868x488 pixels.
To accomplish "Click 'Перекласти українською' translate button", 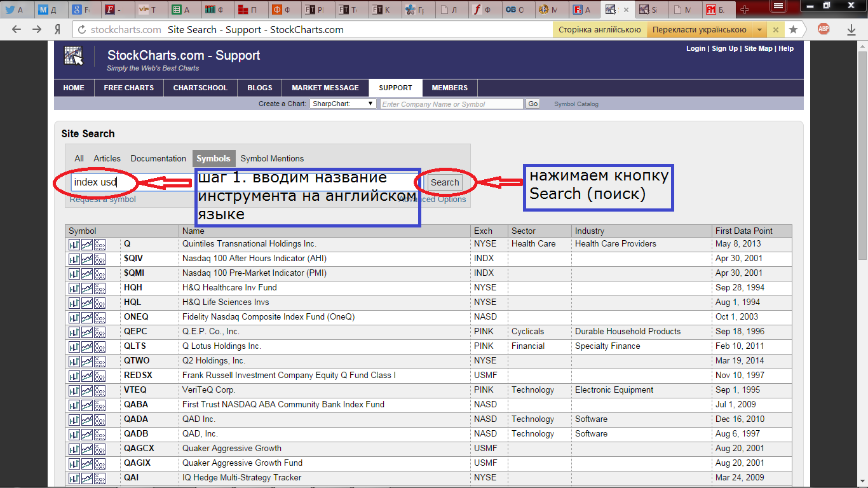I will pos(699,29).
